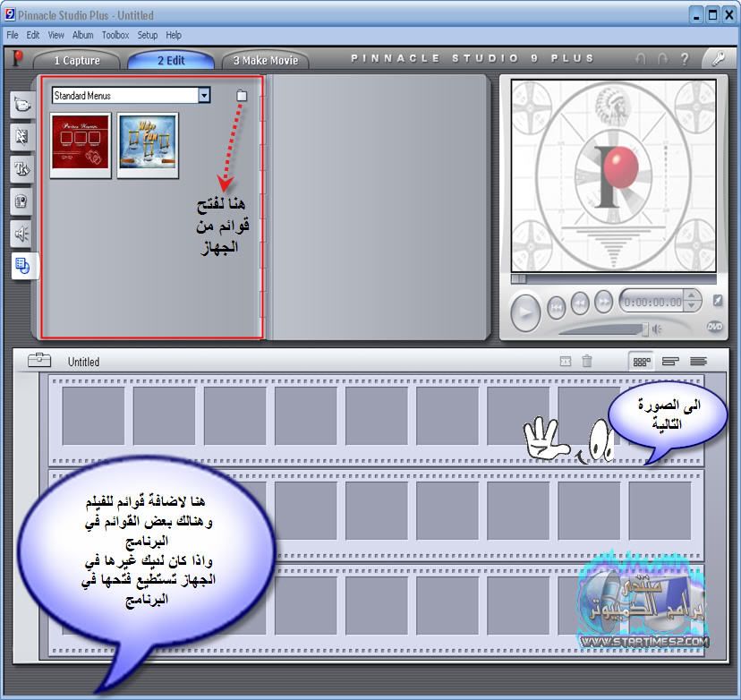Open the sound effects album tab
This screenshot has height=700, width=741.
[x=22, y=234]
